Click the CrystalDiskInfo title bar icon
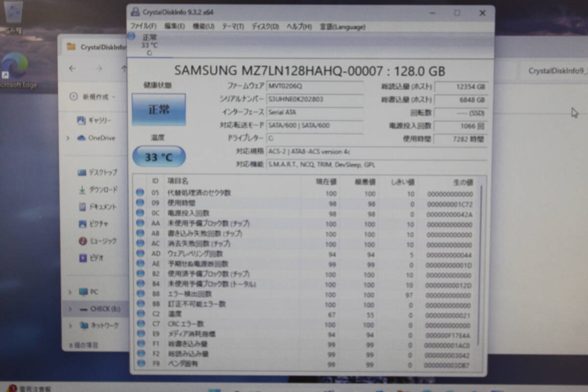 pos(135,12)
